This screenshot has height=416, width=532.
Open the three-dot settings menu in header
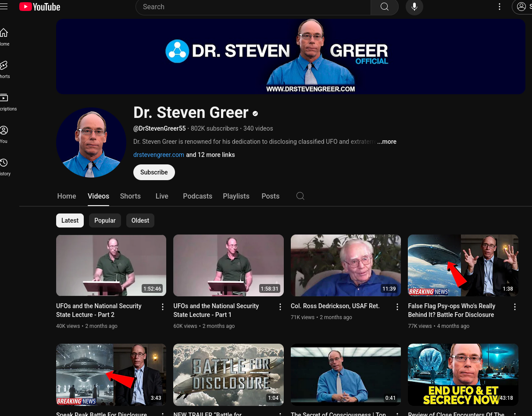pos(500,7)
